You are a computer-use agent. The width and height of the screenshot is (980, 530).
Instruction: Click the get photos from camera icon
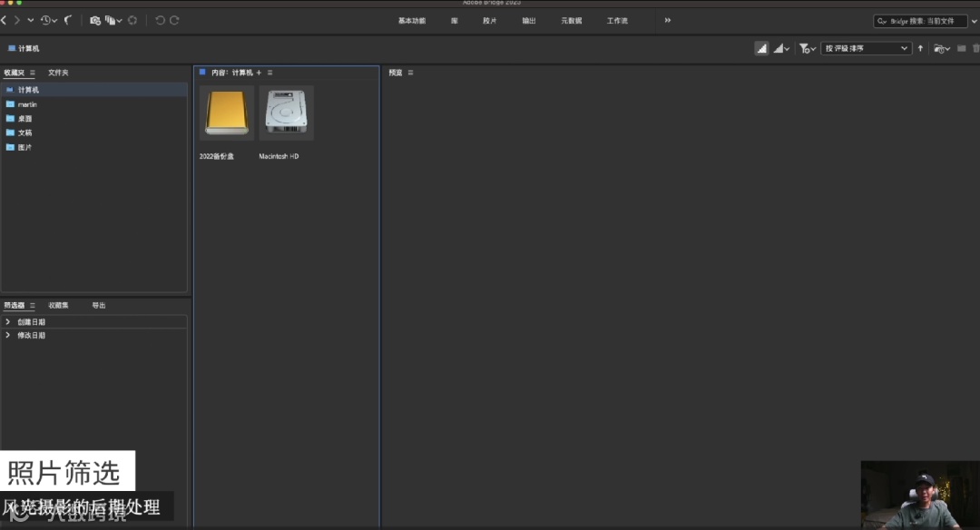click(95, 21)
